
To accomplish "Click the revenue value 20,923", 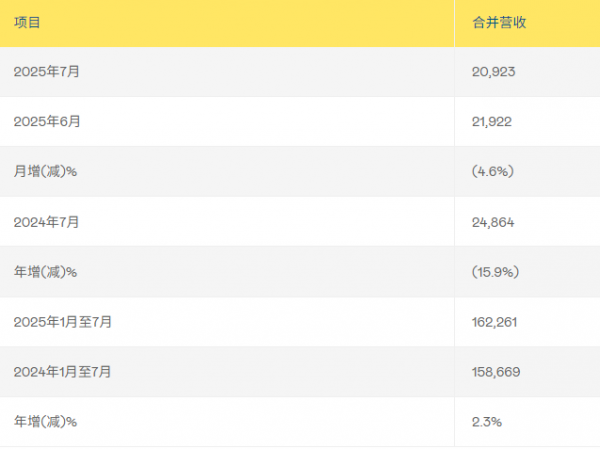I will pyautogui.click(x=493, y=72).
